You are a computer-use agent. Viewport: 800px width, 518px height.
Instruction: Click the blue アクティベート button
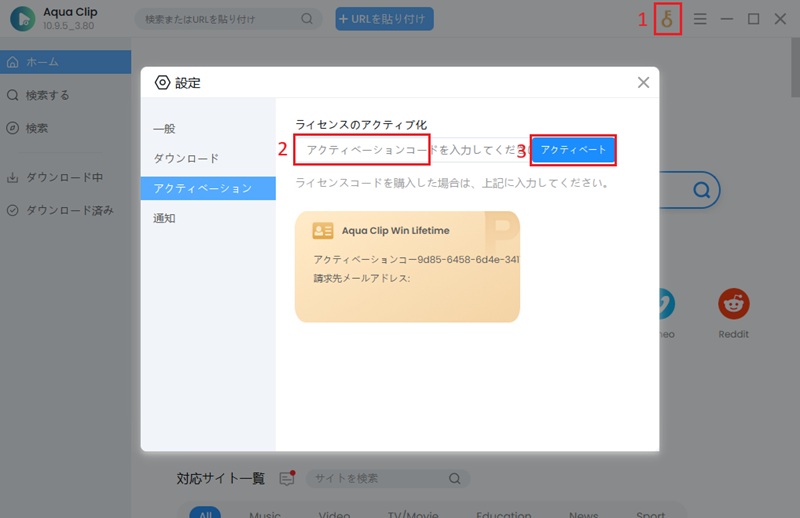click(x=573, y=150)
